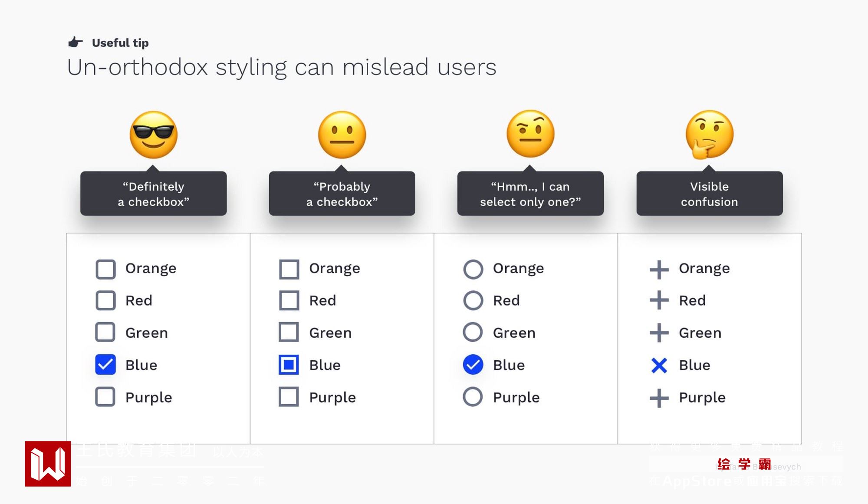Select the circular Purple radio option
The height and width of the screenshot is (504, 868).
[x=473, y=397]
